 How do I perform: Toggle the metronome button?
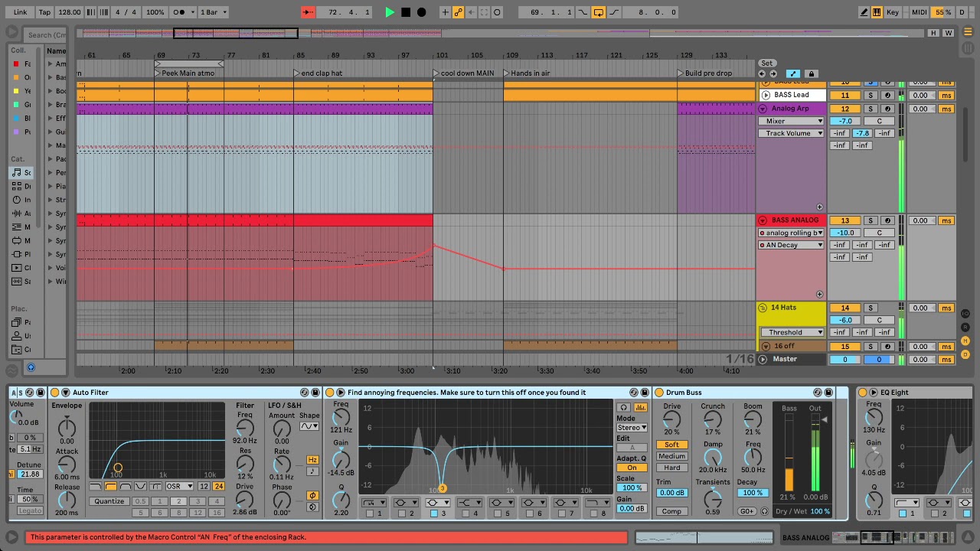coord(182,12)
